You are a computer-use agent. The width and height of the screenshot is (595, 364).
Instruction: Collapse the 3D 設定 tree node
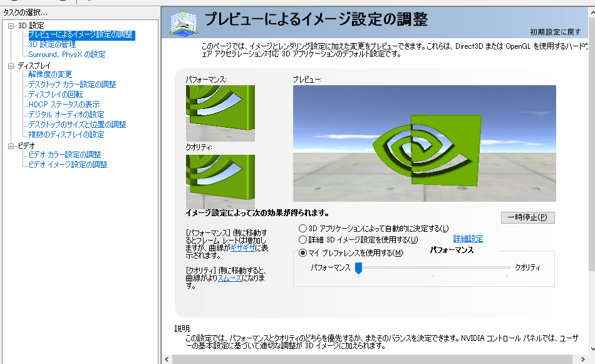pyautogui.click(x=11, y=26)
